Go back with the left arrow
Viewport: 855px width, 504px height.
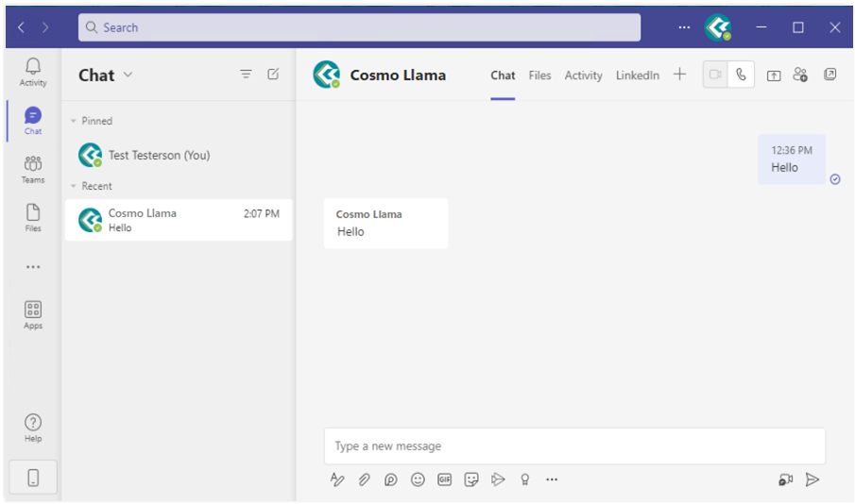(22, 27)
